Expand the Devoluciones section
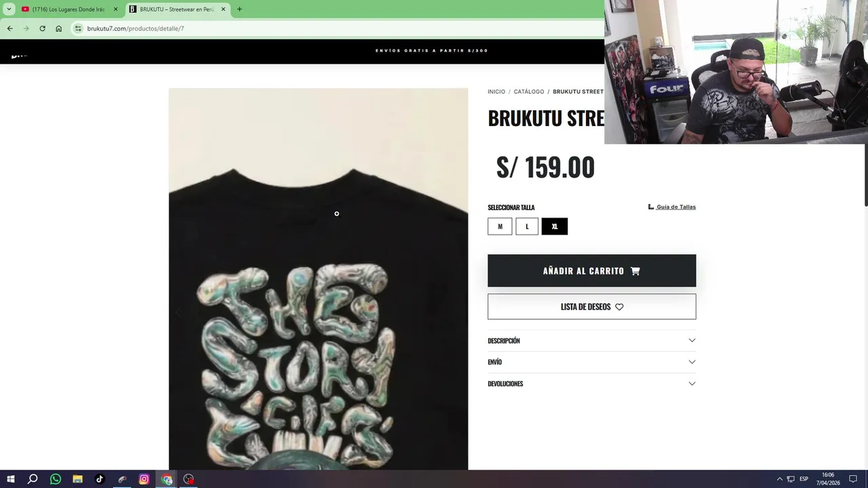 (591, 384)
